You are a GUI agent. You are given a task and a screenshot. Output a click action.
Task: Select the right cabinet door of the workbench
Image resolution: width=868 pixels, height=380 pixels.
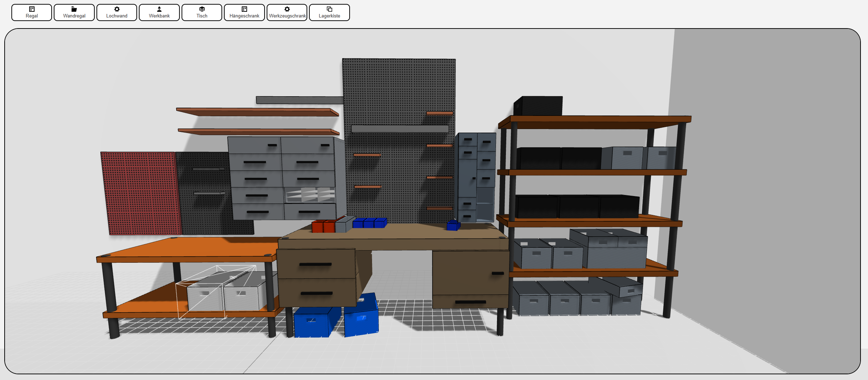coord(470,273)
